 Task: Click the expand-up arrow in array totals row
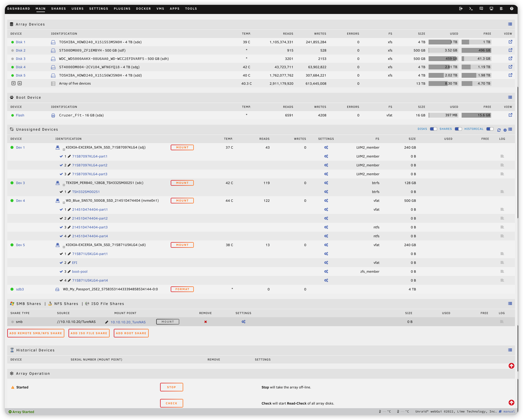(x=20, y=83)
